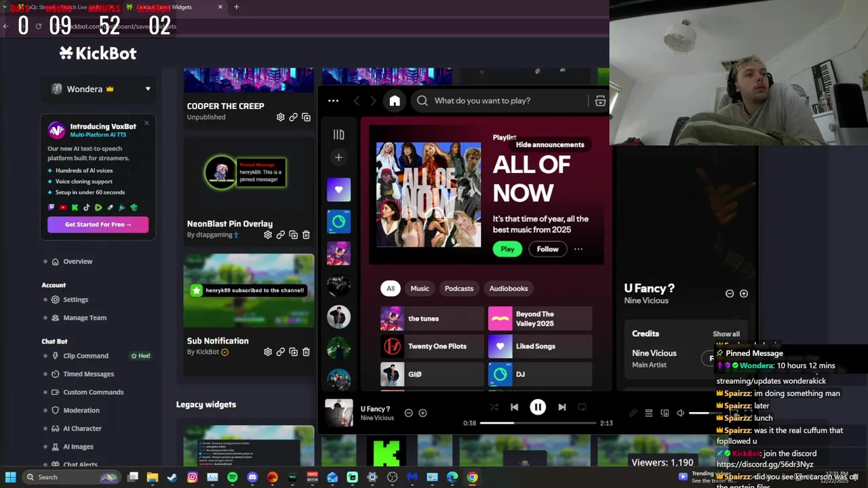Image resolution: width=868 pixels, height=488 pixels.
Task: Open the Windows Start menu
Action: (10, 477)
